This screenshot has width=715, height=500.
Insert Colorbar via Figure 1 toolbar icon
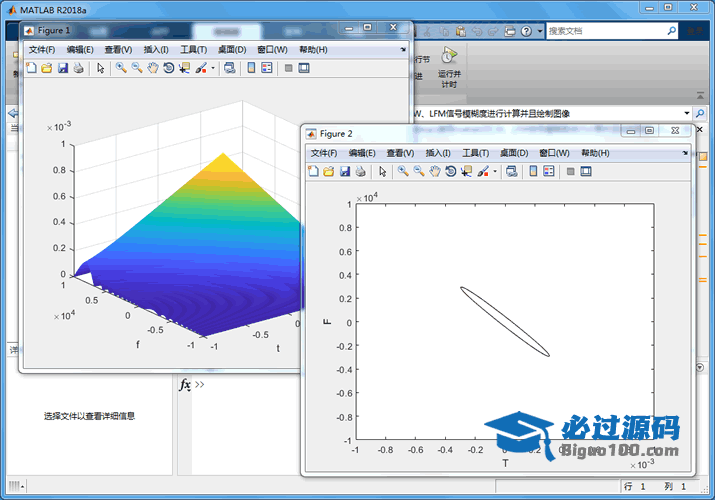pos(251,68)
